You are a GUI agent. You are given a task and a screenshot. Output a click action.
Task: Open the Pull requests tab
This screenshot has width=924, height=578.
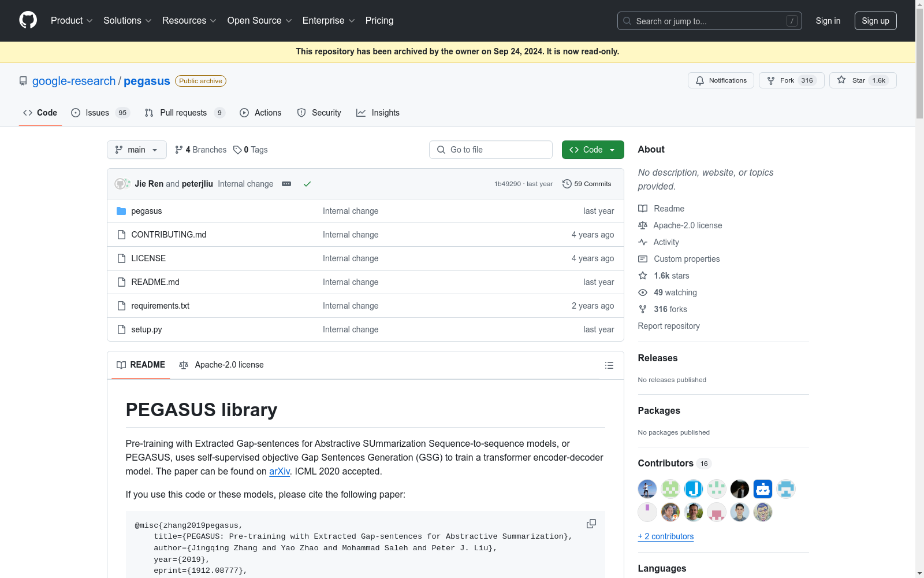[185, 113]
